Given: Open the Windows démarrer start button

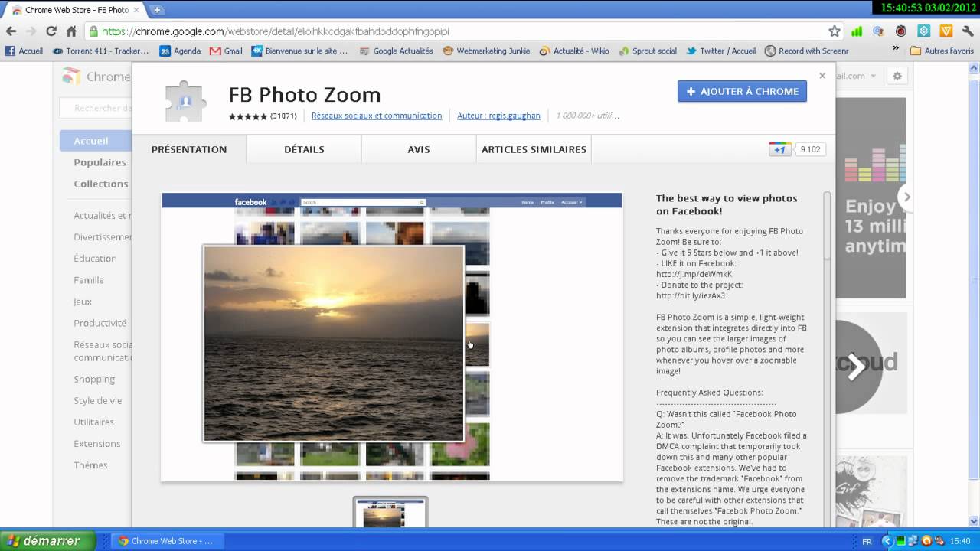Looking at the screenshot, I should [48, 540].
